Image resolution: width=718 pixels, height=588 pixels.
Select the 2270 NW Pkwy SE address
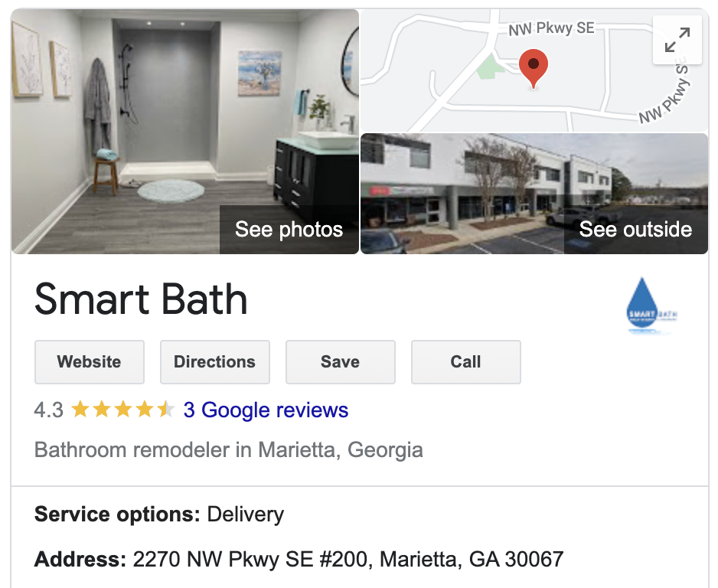348,559
